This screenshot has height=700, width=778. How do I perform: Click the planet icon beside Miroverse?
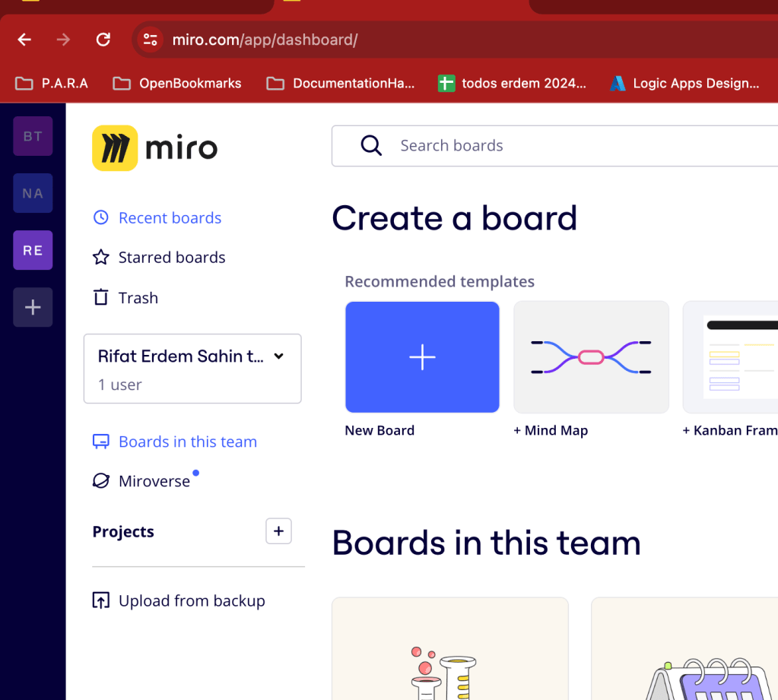[100, 481]
